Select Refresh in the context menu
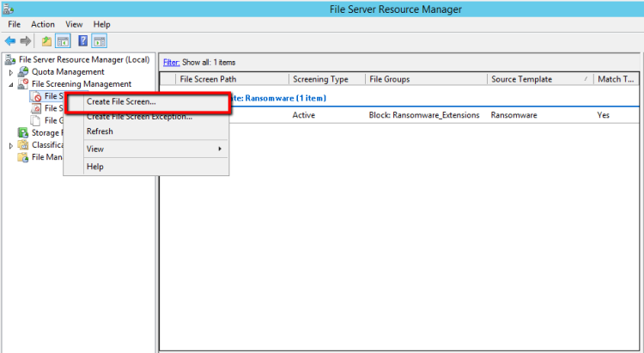Image resolution: width=644 pixels, height=353 pixels. pos(100,131)
